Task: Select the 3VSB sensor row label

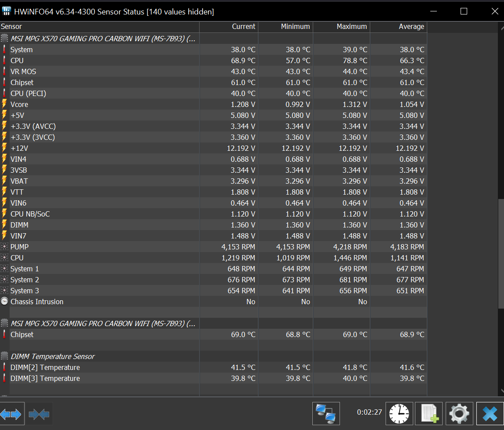Action: click(x=19, y=170)
